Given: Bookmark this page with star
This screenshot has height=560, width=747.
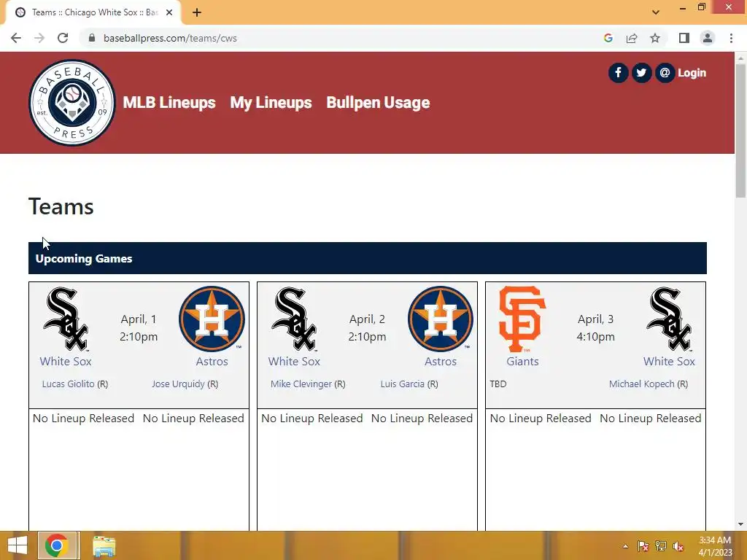Looking at the screenshot, I should click(655, 38).
